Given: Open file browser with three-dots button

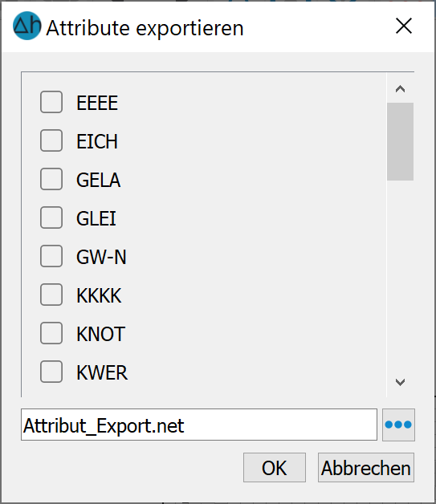Looking at the screenshot, I should click(398, 425).
